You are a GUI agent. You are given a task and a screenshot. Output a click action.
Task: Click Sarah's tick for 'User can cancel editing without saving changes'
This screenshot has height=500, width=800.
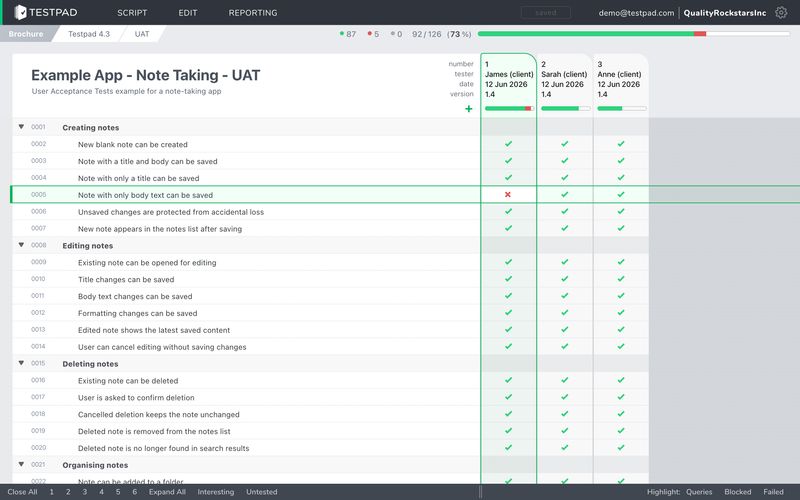pyautogui.click(x=564, y=346)
